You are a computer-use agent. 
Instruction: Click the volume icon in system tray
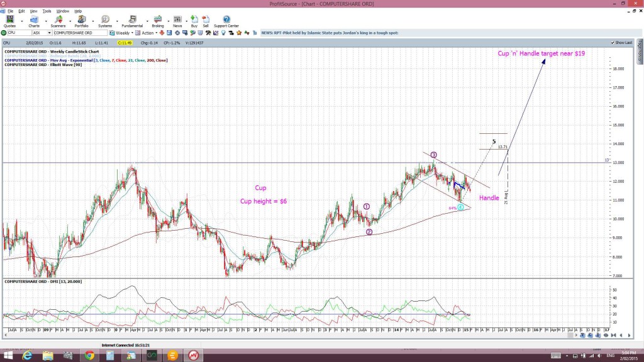599,356
